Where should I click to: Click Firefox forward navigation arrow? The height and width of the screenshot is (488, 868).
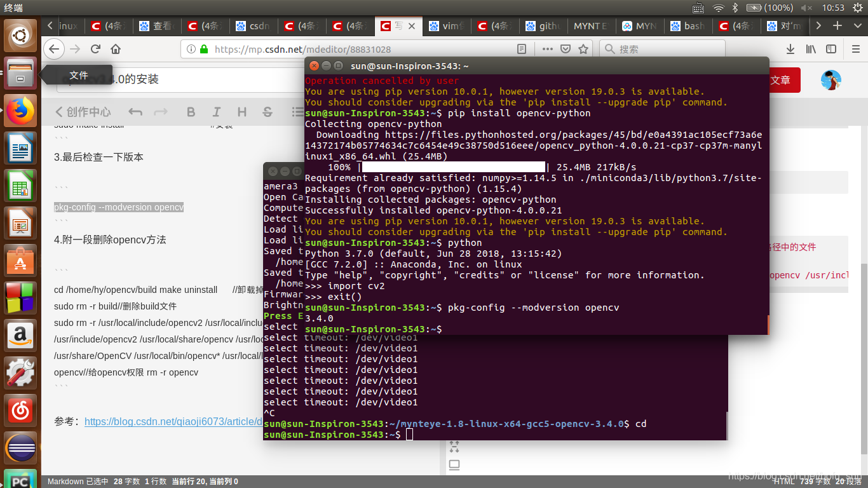(x=75, y=49)
